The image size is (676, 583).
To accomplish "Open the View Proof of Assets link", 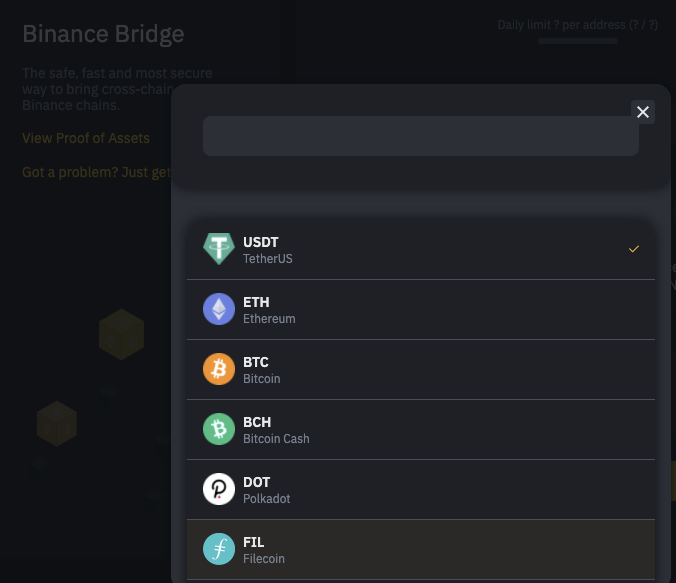I will pyautogui.click(x=86, y=138).
